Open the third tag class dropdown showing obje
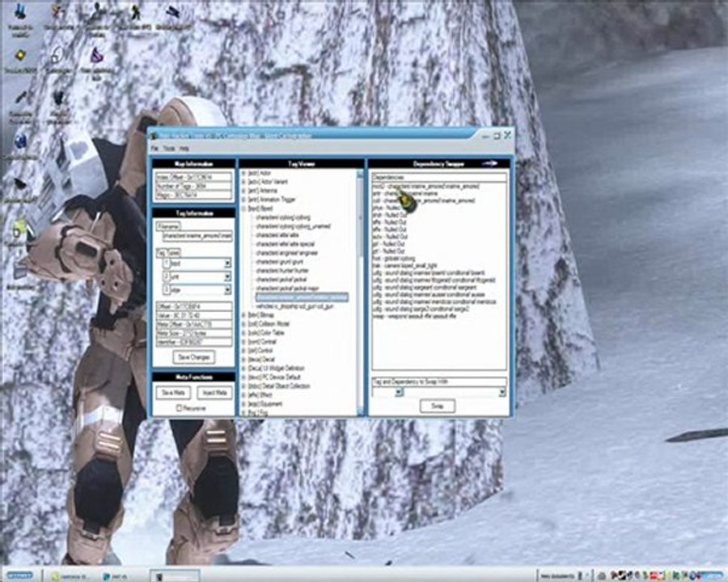Viewport: 728px width, 582px height. [x=227, y=290]
